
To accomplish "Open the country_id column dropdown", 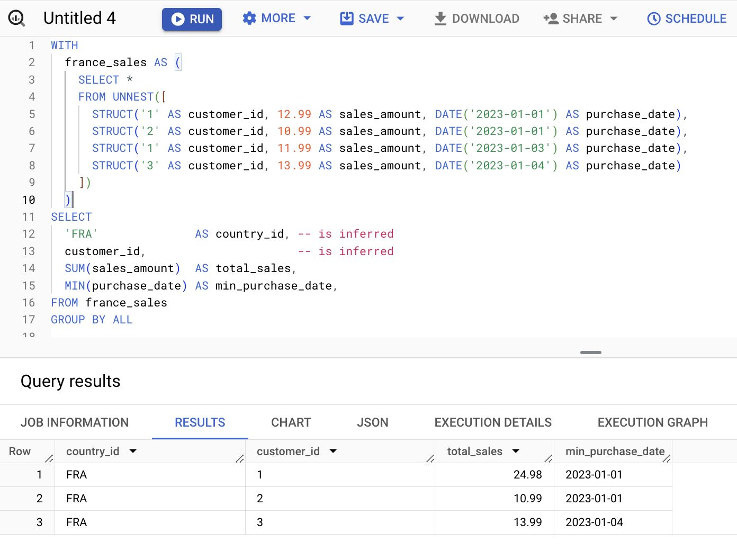I will pyautogui.click(x=132, y=451).
